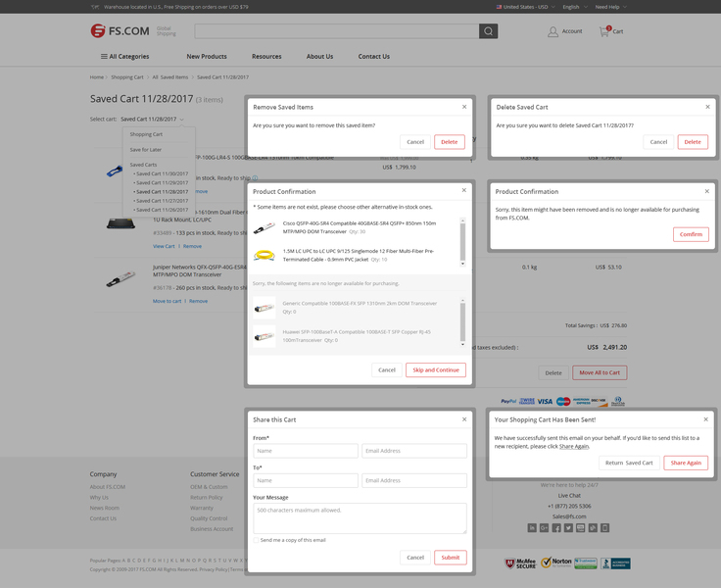Click View Cart link
Screen dimensions: 721x588
coord(164,246)
